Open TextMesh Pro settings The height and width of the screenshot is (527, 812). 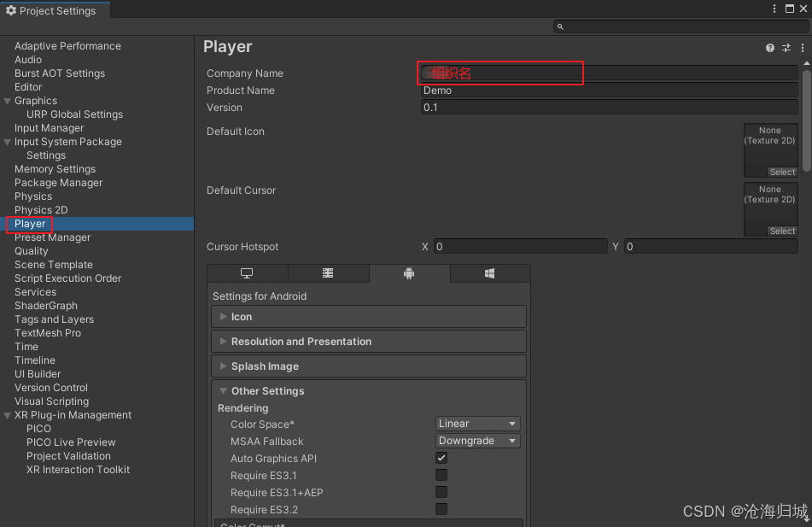click(48, 333)
